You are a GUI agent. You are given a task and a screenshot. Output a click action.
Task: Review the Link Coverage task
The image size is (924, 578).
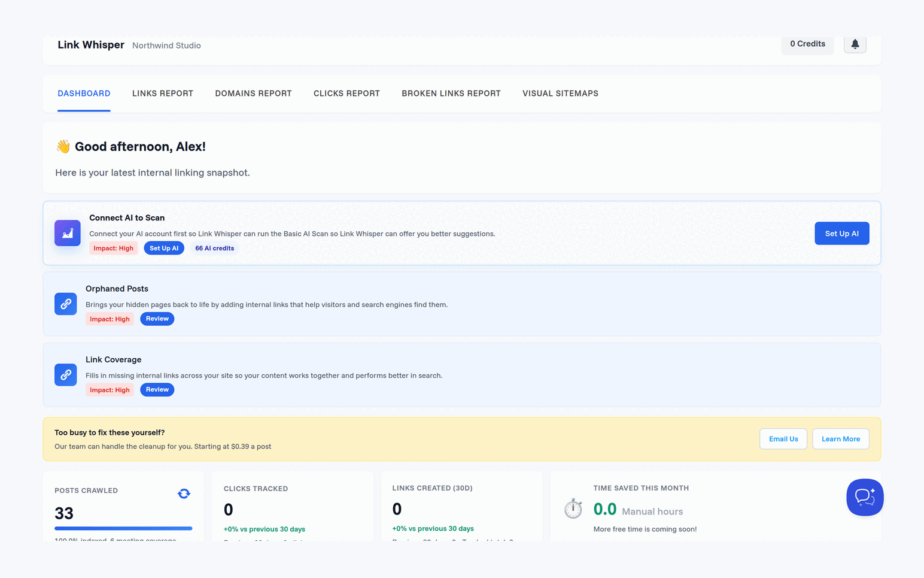(157, 389)
